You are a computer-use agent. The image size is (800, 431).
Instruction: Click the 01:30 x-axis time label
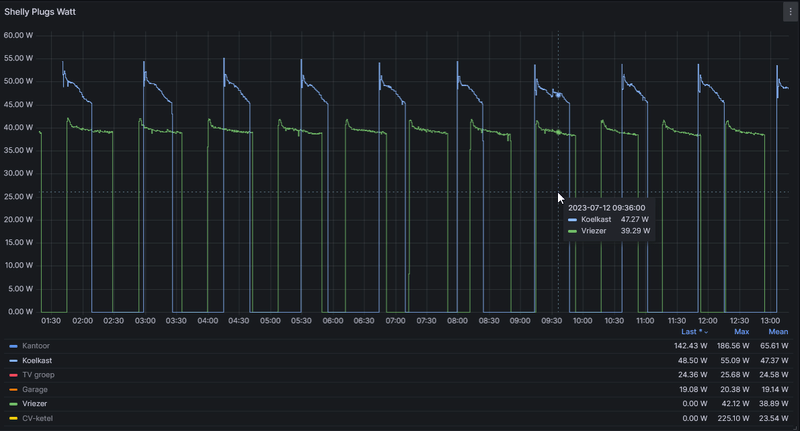51,321
